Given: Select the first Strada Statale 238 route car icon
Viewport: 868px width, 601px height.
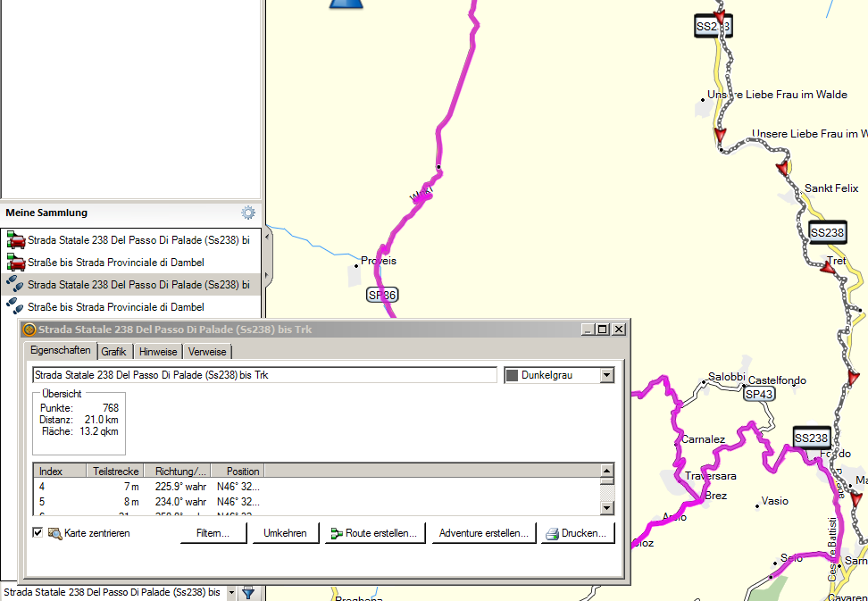Looking at the screenshot, I should point(15,240).
